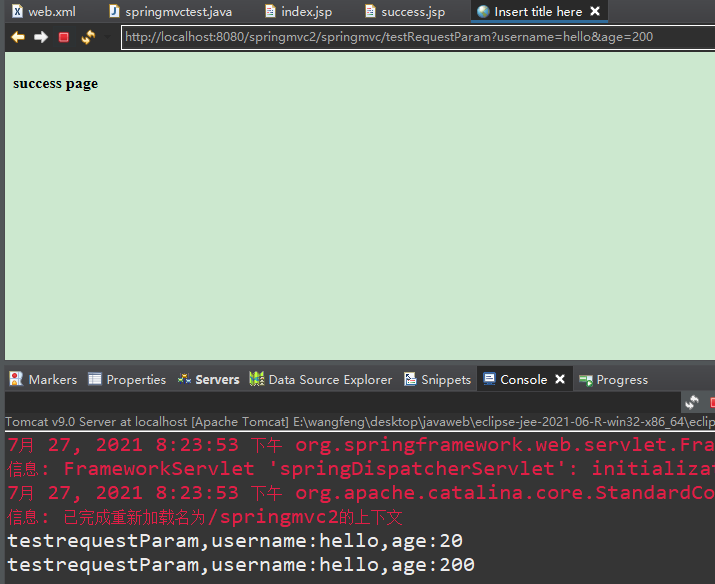The width and height of the screenshot is (715, 584).
Task: Click the Data Source Explorer icon
Action: point(257,379)
